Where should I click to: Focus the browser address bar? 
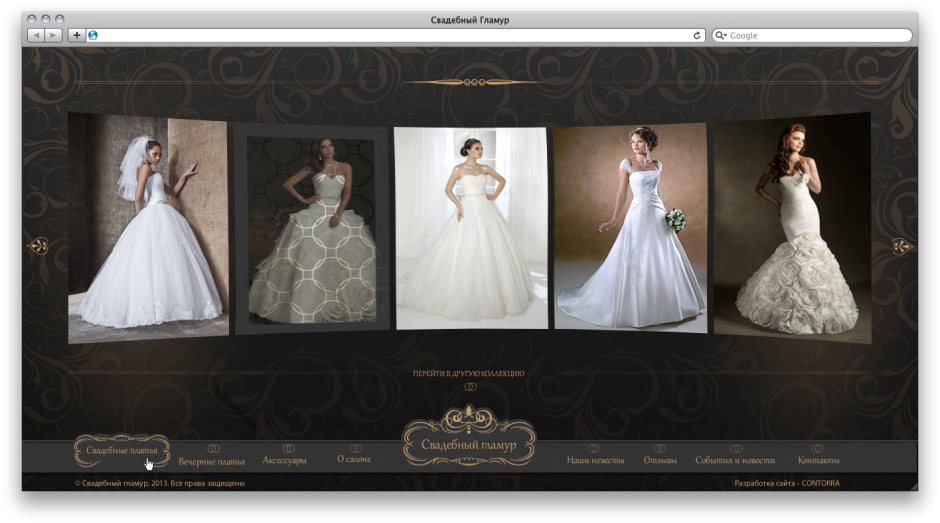[396, 35]
